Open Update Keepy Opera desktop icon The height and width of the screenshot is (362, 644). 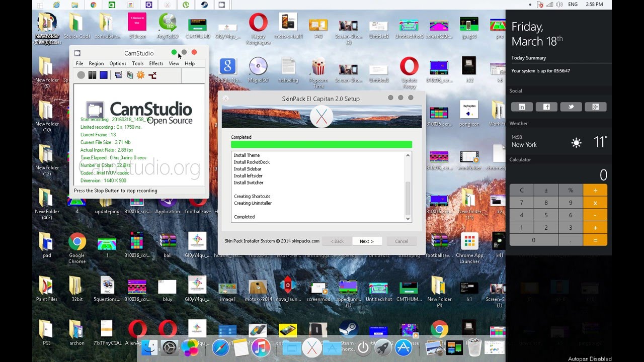[409, 73]
